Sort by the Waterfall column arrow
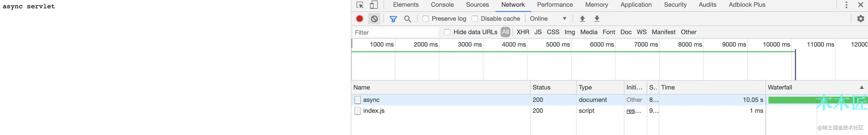868x135 pixels. pyautogui.click(x=861, y=87)
